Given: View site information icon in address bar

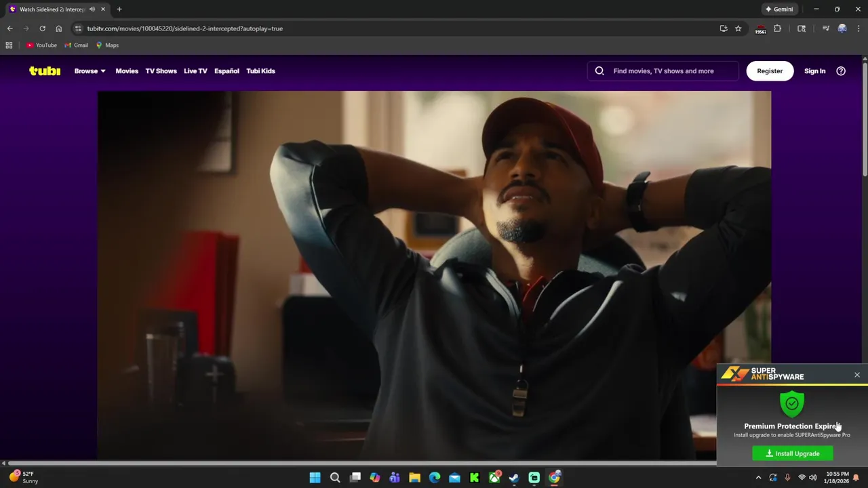Looking at the screenshot, I should (x=78, y=28).
